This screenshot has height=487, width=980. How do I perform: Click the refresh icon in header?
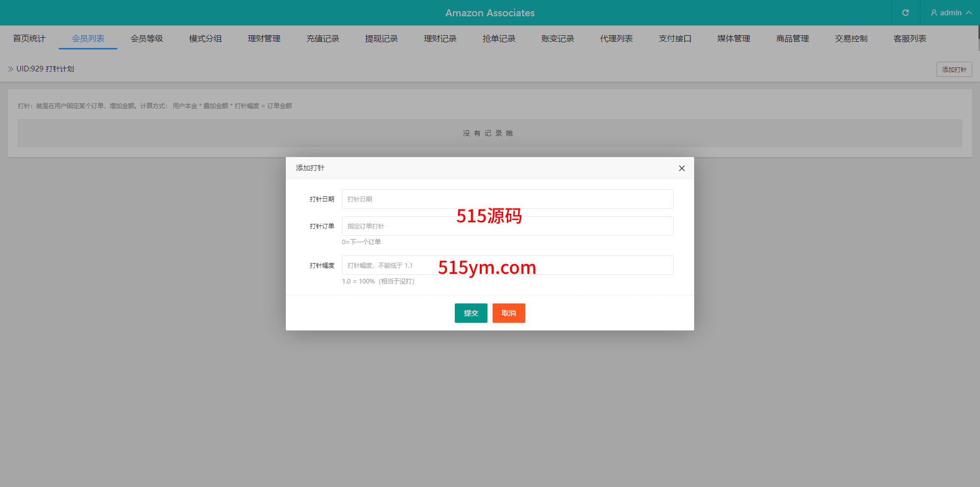coord(905,13)
